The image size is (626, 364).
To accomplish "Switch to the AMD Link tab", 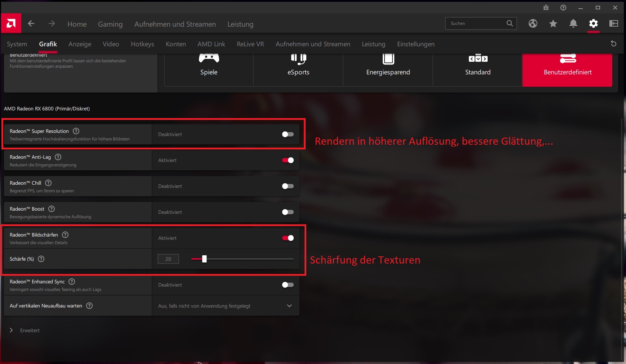I will point(211,44).
